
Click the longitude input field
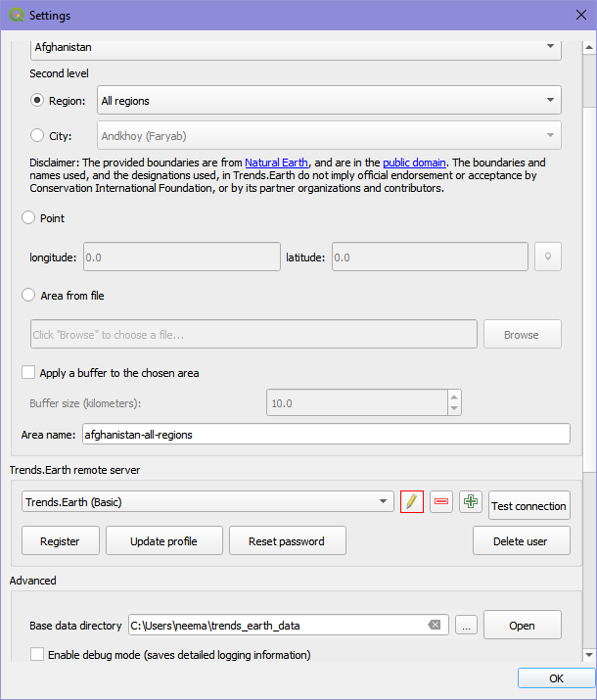tap(182, 257)
